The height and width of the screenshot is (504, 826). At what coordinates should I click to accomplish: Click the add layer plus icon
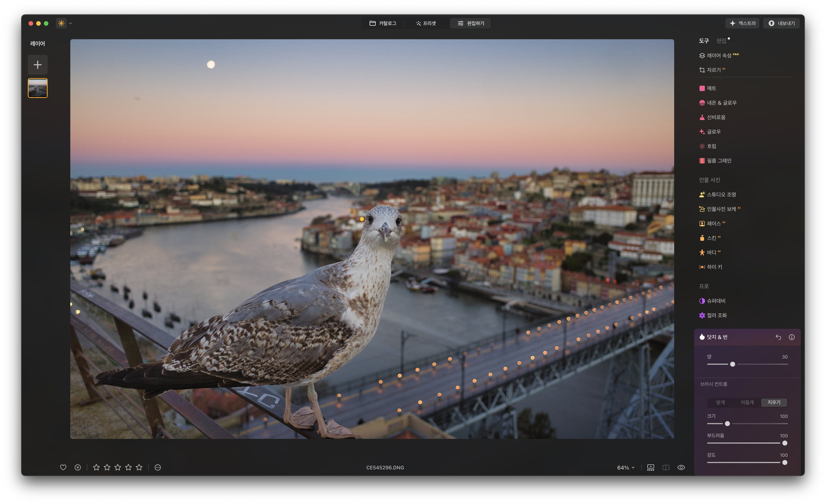(38, 65)
